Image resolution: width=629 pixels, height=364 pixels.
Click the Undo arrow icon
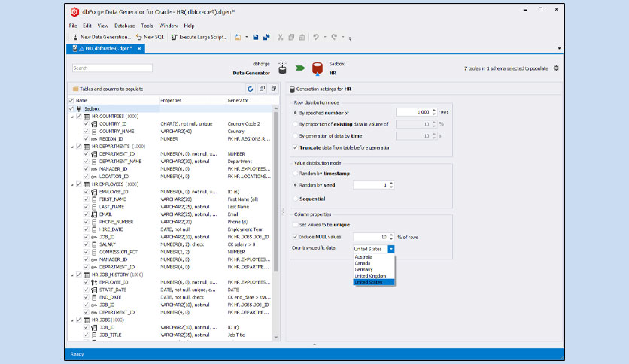click(316, 37)
